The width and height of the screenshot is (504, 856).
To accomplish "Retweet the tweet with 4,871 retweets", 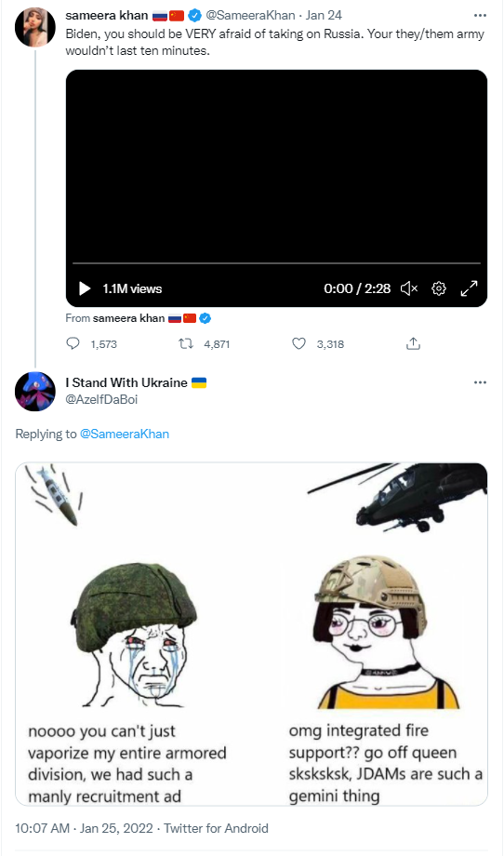I will click(185, 344).
